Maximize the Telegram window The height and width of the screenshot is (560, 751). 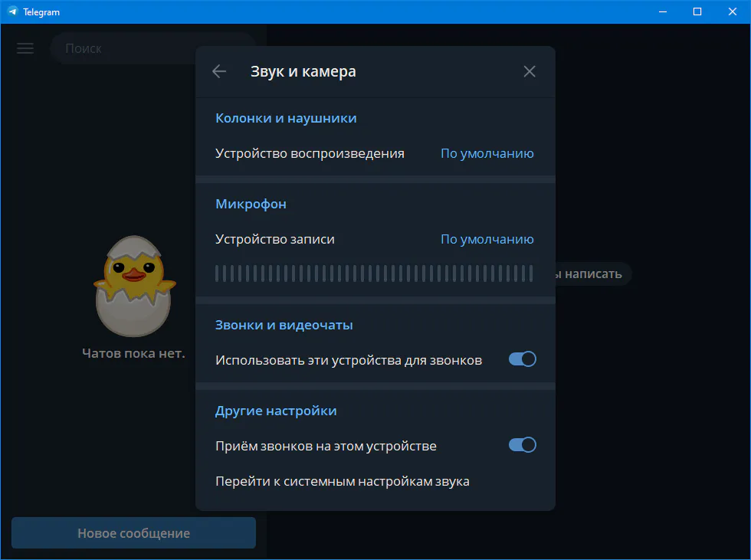point(697,11)
